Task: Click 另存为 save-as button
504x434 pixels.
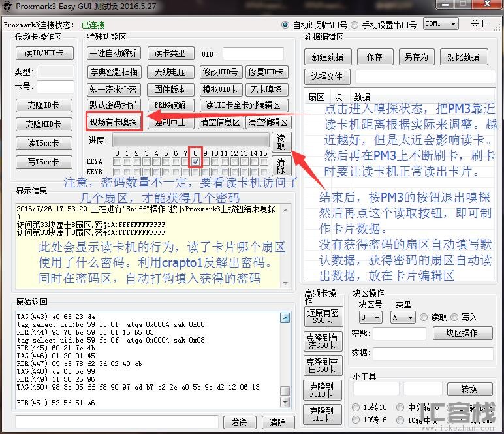Action: click(417, 57)
